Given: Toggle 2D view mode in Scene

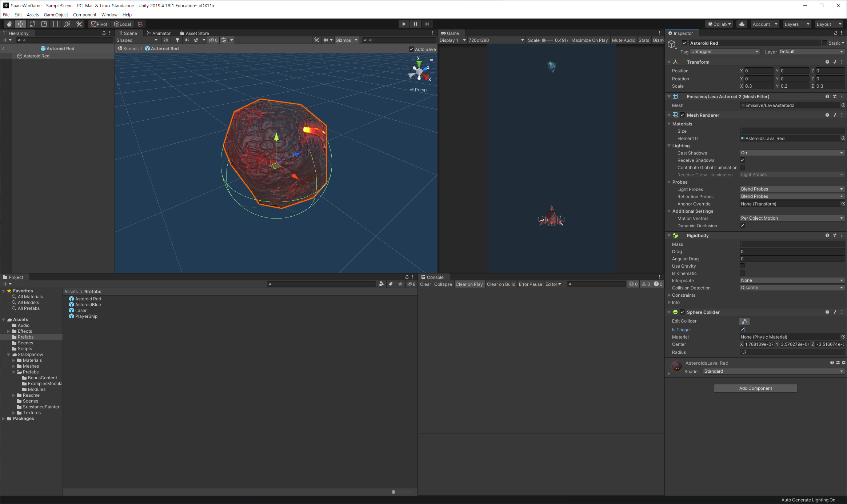Looking at the screenshot, I should point(166,40).
